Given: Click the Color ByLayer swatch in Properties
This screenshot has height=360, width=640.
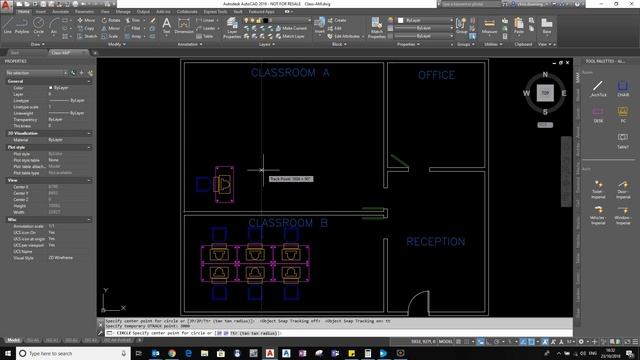Looking at the screenshot, I should click(x=51, y=88).
